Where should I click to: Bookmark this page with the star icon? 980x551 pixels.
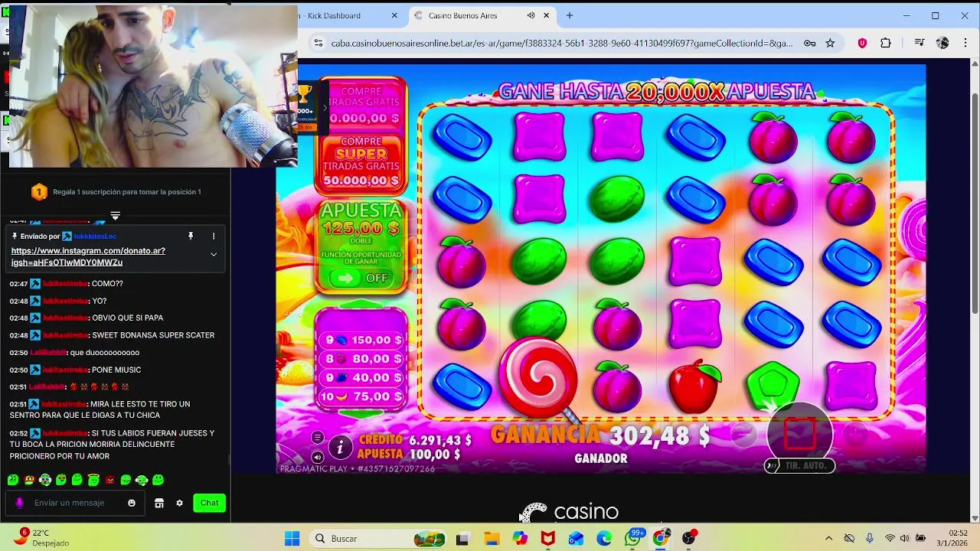click(x=830, y=44)
